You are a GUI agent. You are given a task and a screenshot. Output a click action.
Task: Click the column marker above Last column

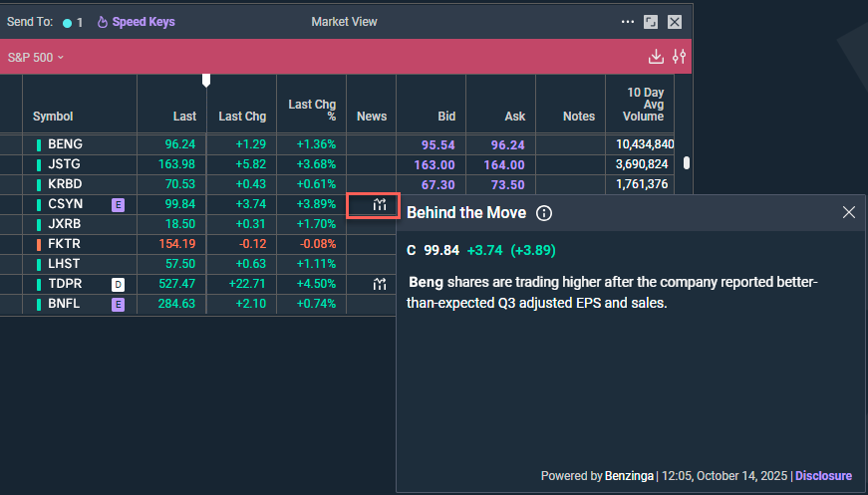(x=206, y=80)
